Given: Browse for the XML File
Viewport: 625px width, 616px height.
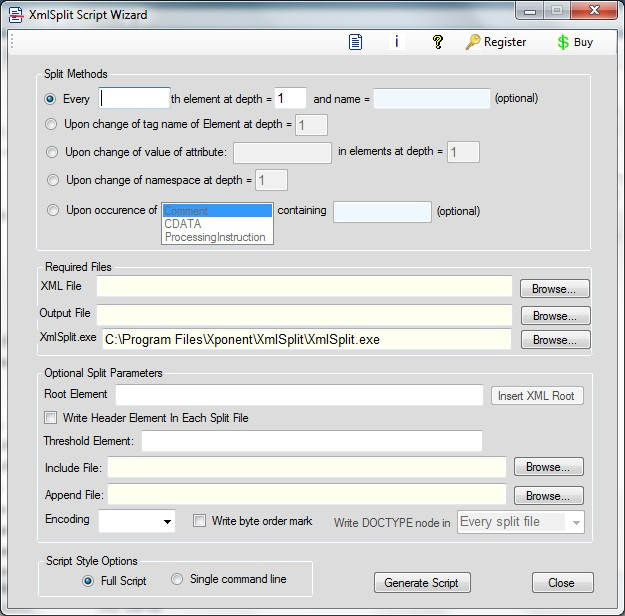Looking at the screenshot, I should click(x=554, y=288).
